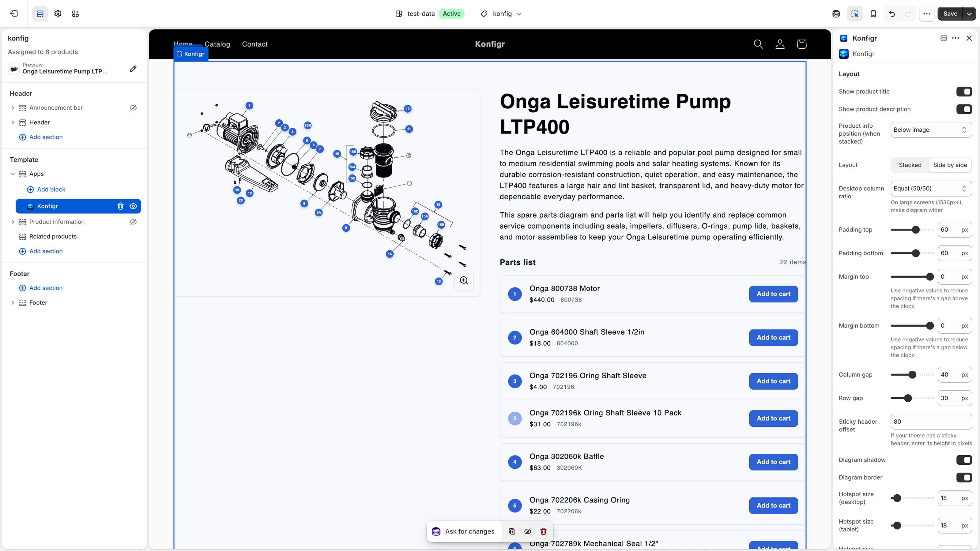The image size is (980, 551).
Task: Open Catalog in store navigation
Action: click(217, 44)
